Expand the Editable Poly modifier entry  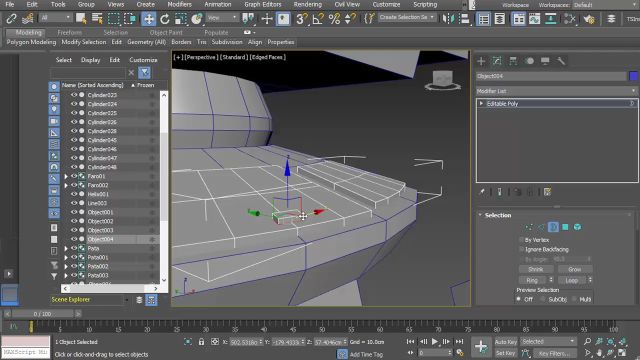[x=481, y=104]
